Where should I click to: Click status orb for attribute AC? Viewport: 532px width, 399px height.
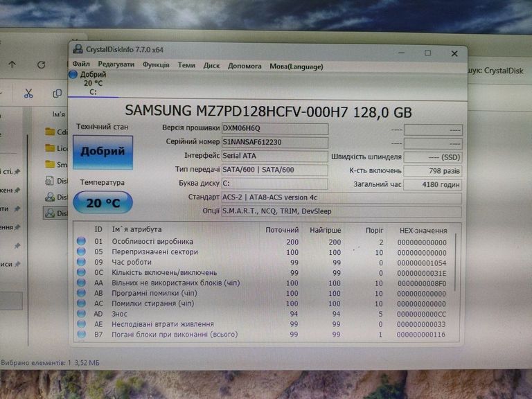81,303
